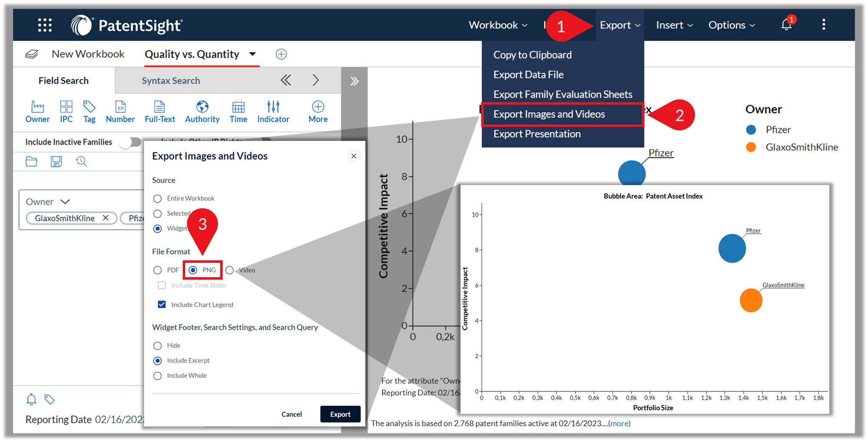Switch to Field Search tab

tap(64, 80)
